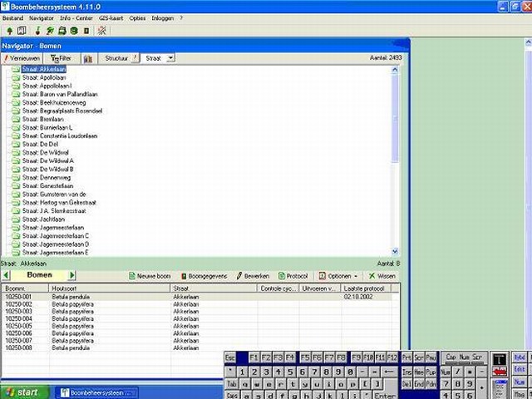532x399 pixels.
Task: Click the Esc key on the on-screen keyboard
Action: tap(230, 357)
